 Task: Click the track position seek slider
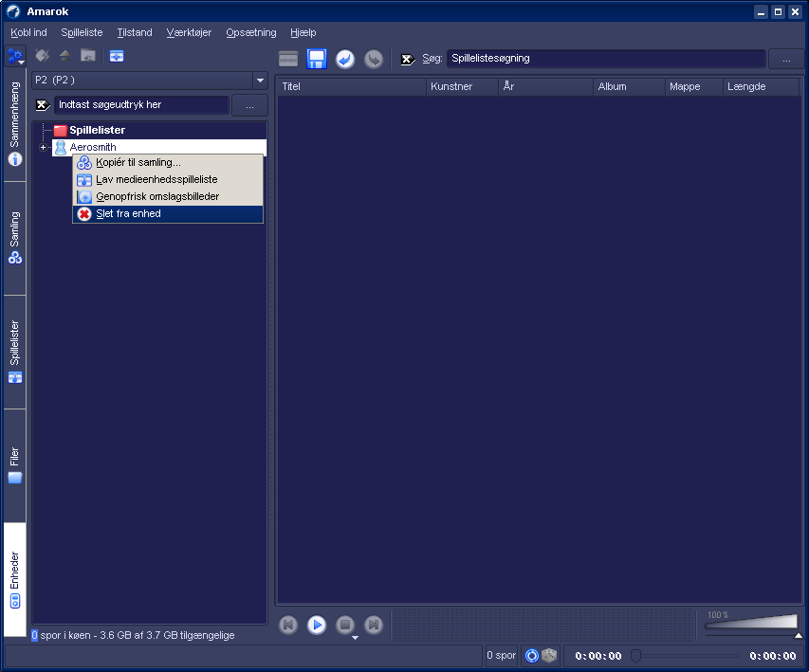point(687,656)
